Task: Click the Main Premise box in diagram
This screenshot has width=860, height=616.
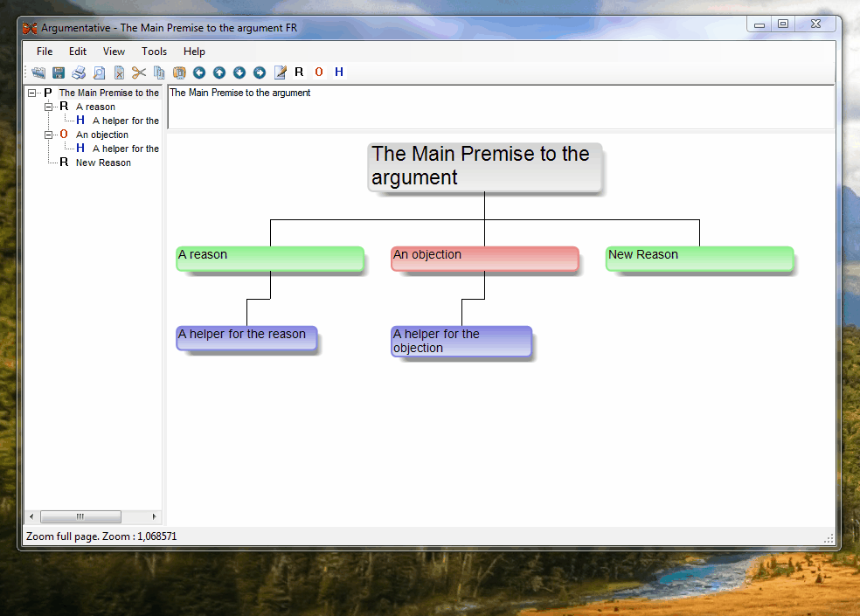Action: pos(485,167)
